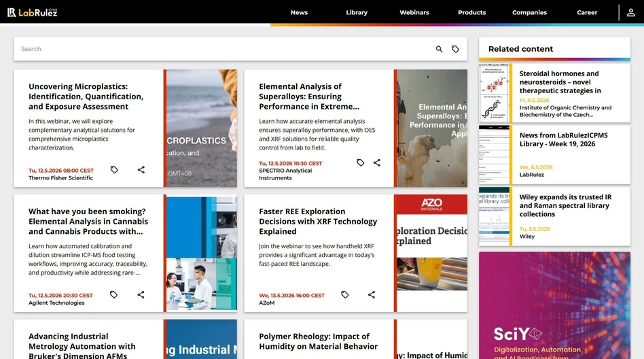This screenshot has width=644, height=359.
Task: Open Uncovering Microplastics webinar title
Action: tap(86, 97)
